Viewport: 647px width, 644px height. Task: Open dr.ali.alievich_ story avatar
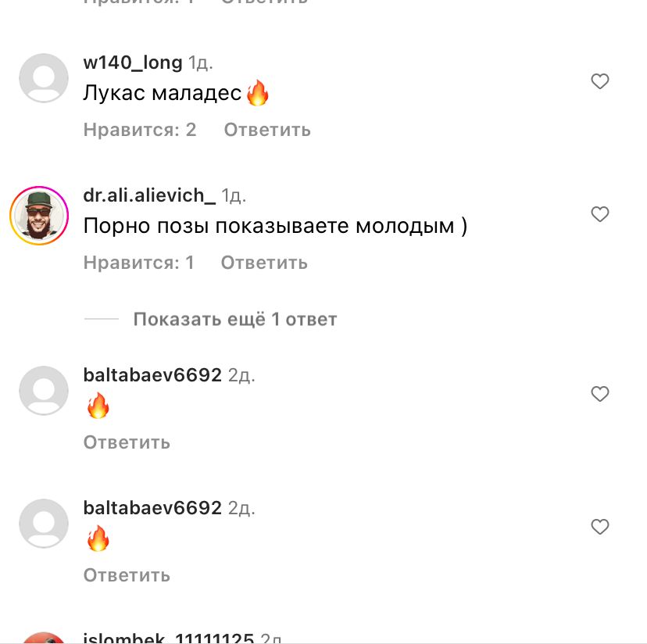click(39, 216)
